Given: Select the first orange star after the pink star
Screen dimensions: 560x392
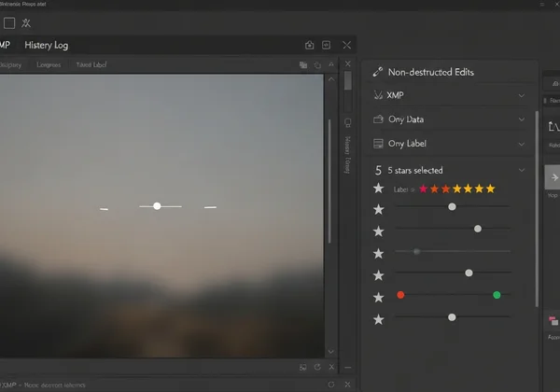Looking at the screenshot, I should tap(434, 189).
